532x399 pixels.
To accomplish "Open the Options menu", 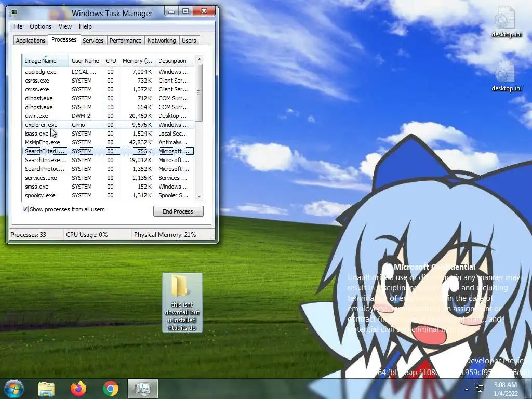I will tap(41, 26).
